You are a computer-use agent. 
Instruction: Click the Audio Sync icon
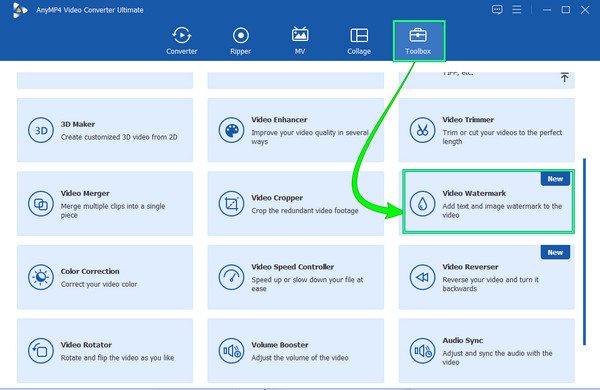[422, 351]
